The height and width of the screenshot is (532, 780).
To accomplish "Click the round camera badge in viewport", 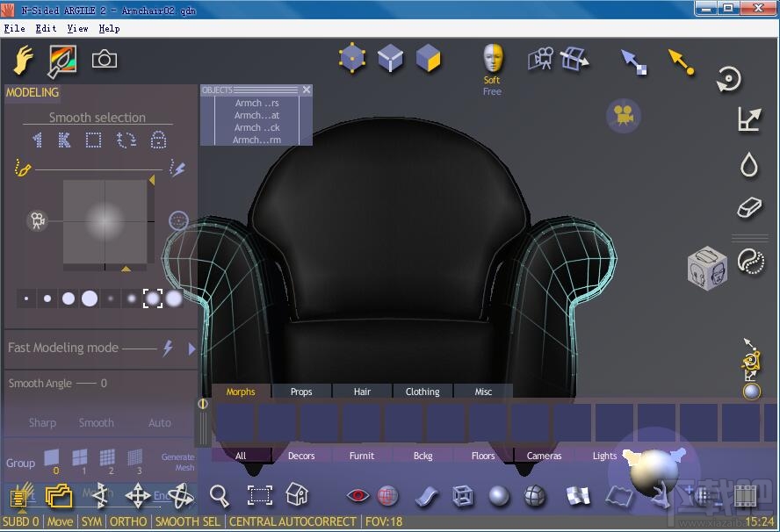I will coord(624,115).
